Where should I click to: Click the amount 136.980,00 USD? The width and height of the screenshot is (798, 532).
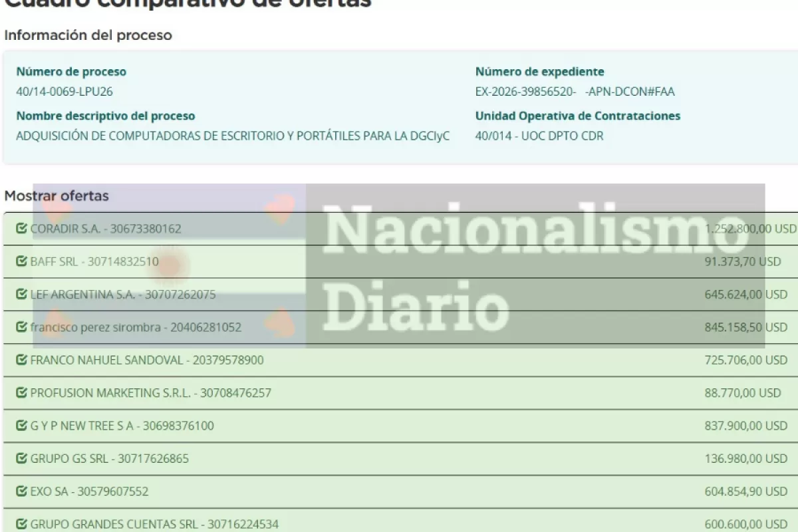(746, 458)
